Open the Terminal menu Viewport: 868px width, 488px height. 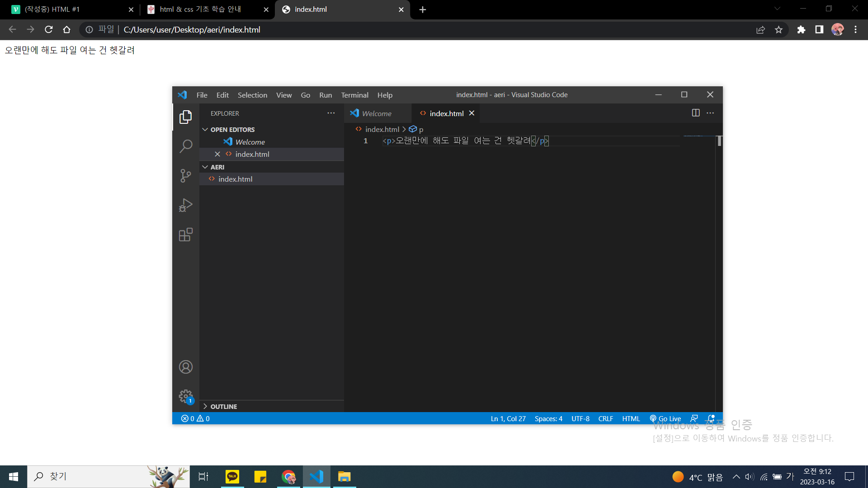(x=354, y=95)
